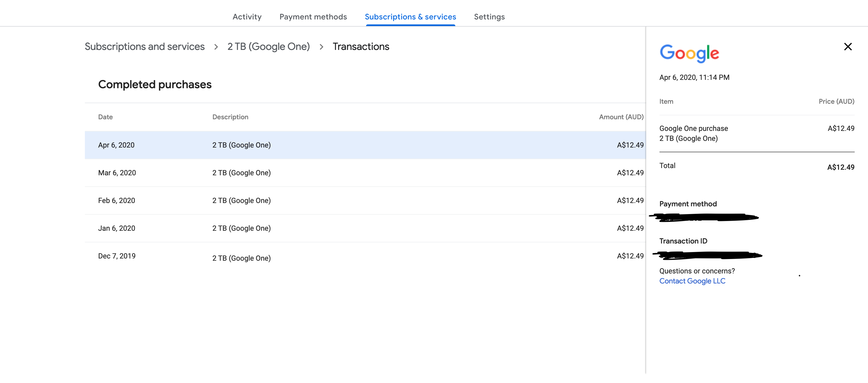This screenshot has height=383, width=868.
Task: Click Item header in receipt
Action: 666,102
